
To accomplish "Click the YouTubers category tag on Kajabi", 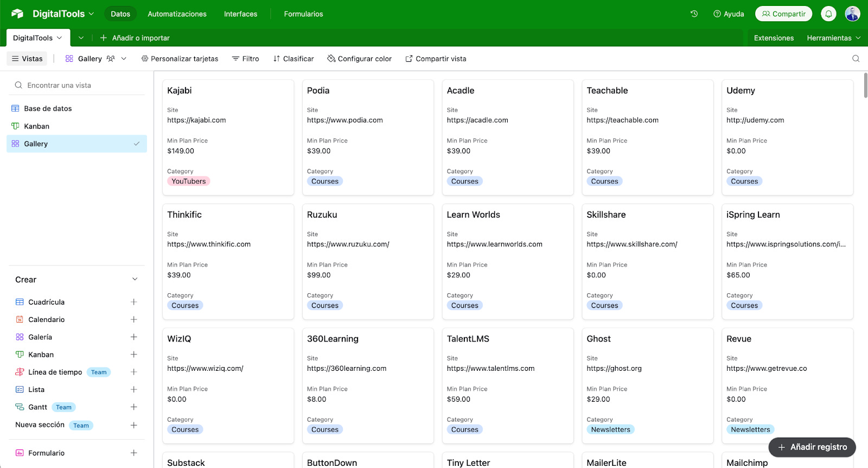I will coord(189,181).
